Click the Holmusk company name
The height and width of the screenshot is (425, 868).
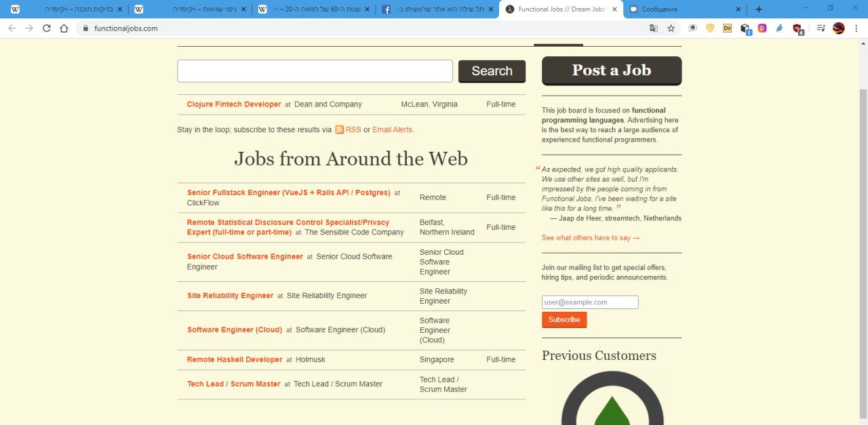(311, 359)
